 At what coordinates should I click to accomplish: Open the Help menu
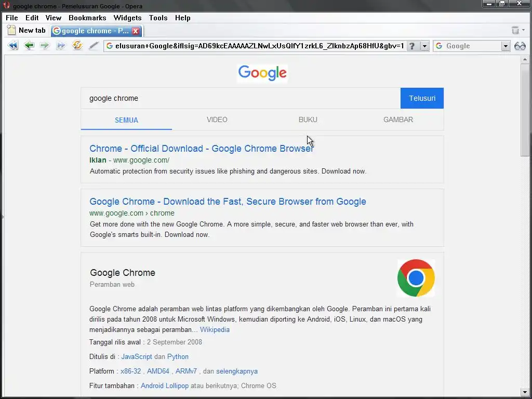182,18
